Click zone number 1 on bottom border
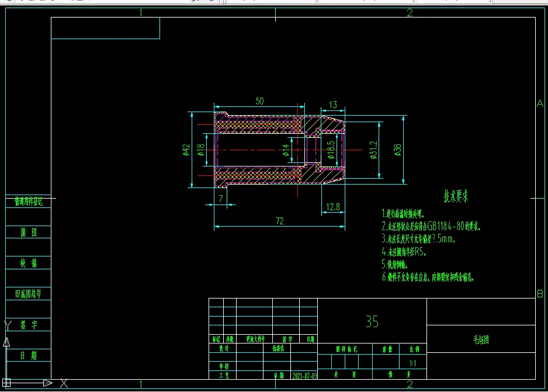 pos(141,384)
